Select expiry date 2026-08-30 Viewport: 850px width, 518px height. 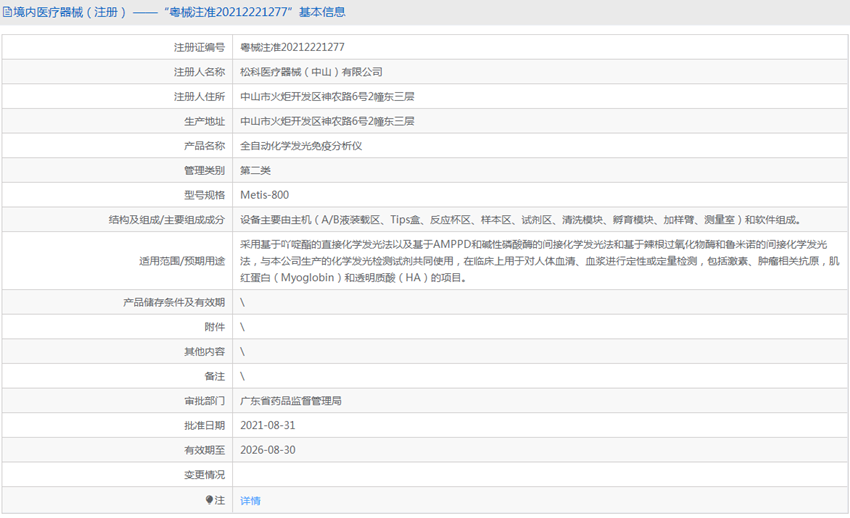[x=268, y=450]
